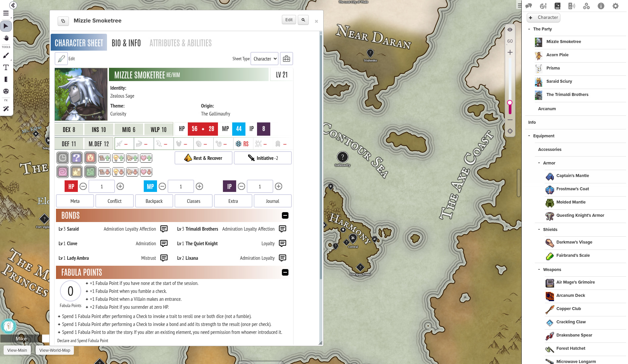628x364 pixels.
Task: Toggle the Dazed question mark status
Action: pyautogui.click(x=77, y=158)
